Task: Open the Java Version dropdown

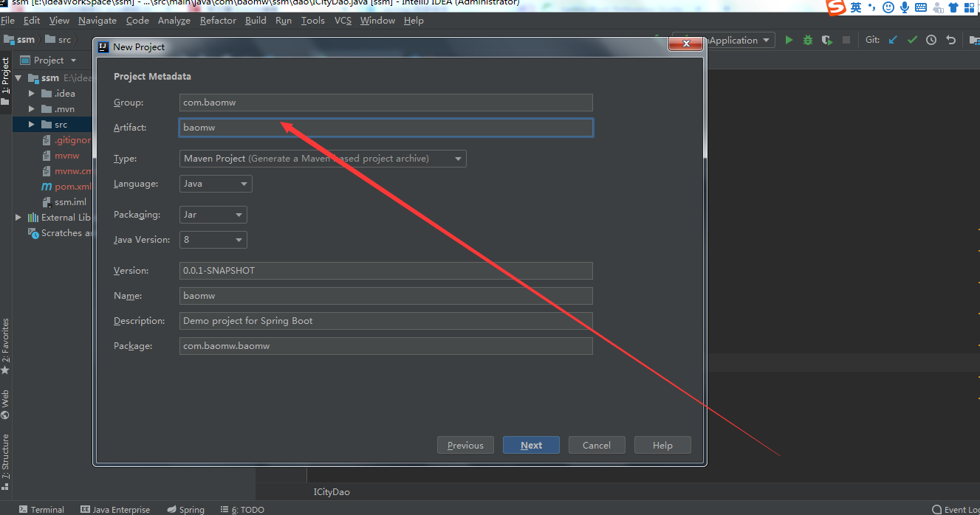Action: (213, 240)
